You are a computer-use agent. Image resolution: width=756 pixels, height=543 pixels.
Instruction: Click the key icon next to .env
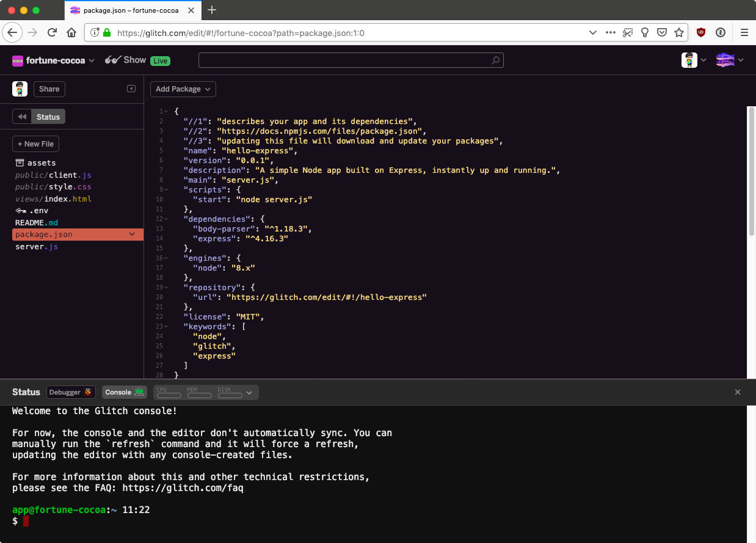click(x=21, y=211)
